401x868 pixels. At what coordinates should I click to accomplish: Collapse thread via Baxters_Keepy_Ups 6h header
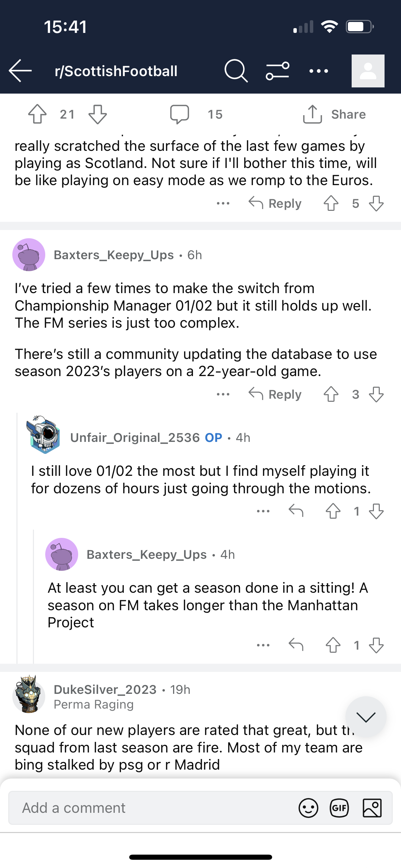pos(127,255)
